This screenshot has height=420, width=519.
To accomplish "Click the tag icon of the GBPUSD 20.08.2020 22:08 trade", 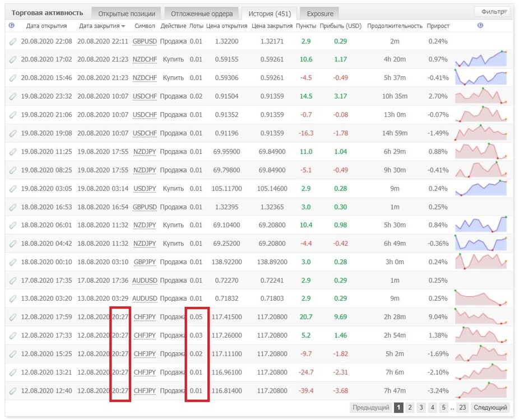I will (12, 41).
